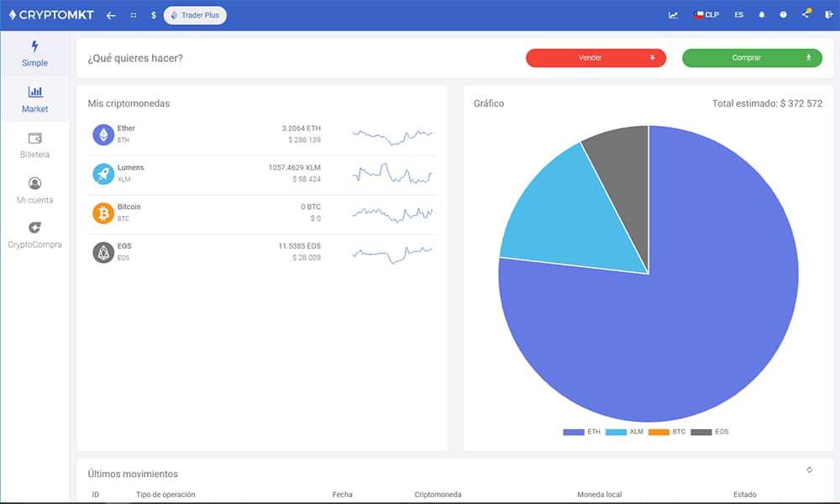Screen dimensions: 840x504
Task: Click the red Vender button
Action: click(596, 58)
